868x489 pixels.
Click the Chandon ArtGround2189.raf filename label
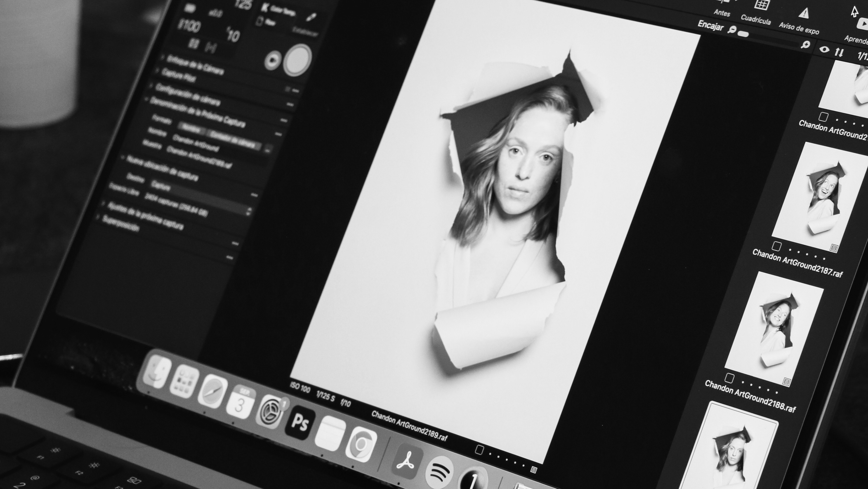[409, 426]
